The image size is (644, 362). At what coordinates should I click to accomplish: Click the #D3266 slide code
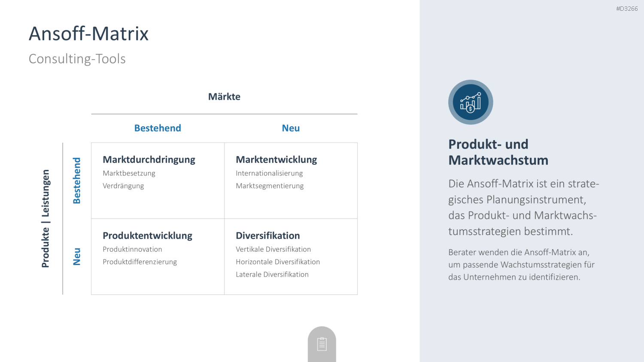627,9
